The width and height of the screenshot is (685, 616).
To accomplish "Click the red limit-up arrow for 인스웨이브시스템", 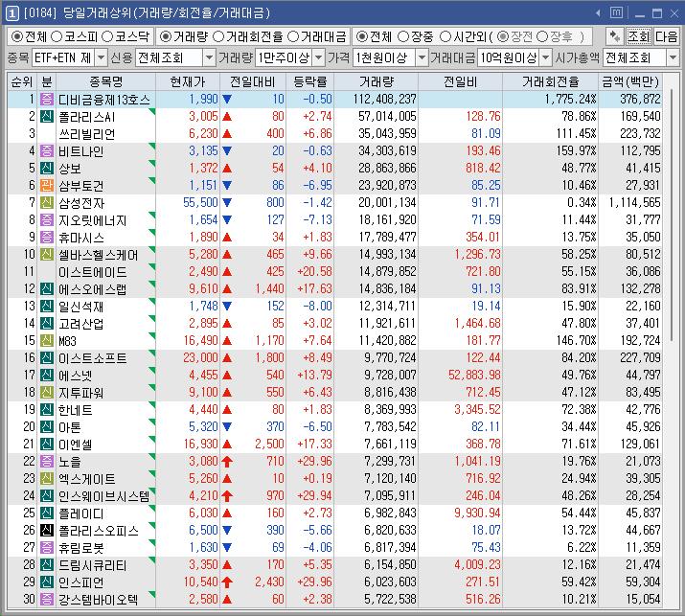I will tap(227, 496).
